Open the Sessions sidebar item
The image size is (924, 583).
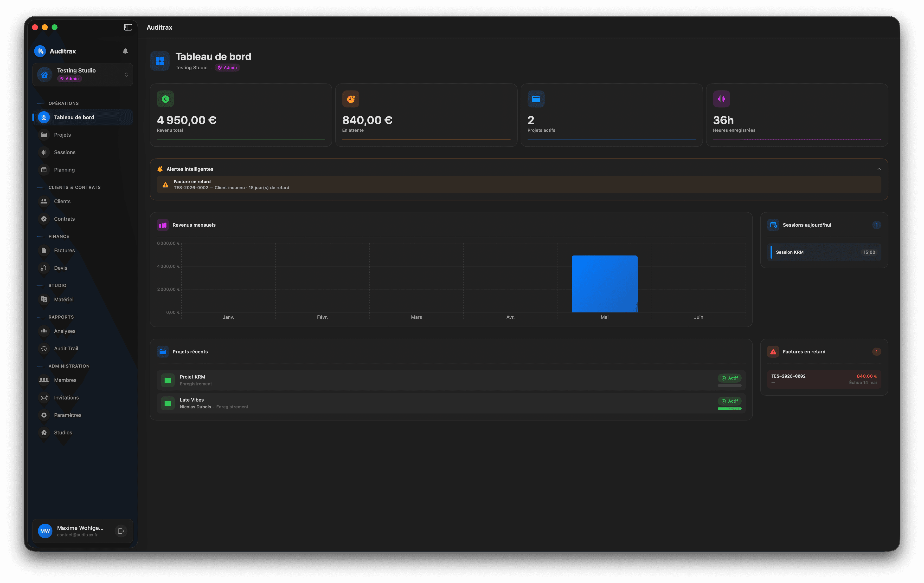point(83,152)
